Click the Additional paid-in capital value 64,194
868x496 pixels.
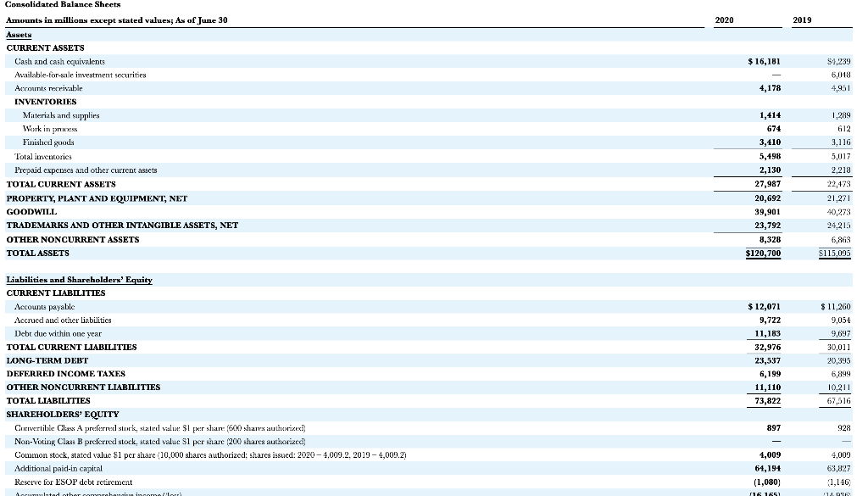[767, 468]
